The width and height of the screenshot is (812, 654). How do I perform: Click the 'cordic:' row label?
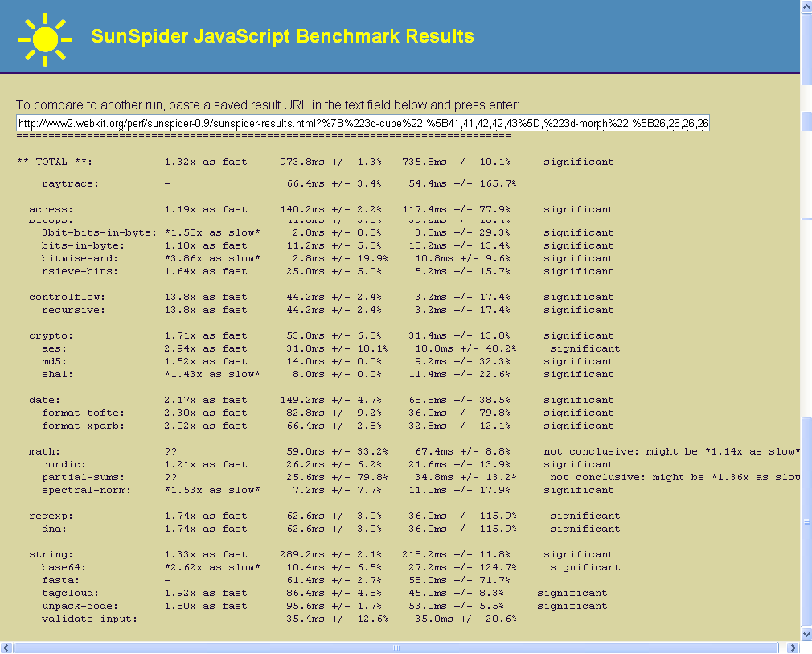[64, 465]
